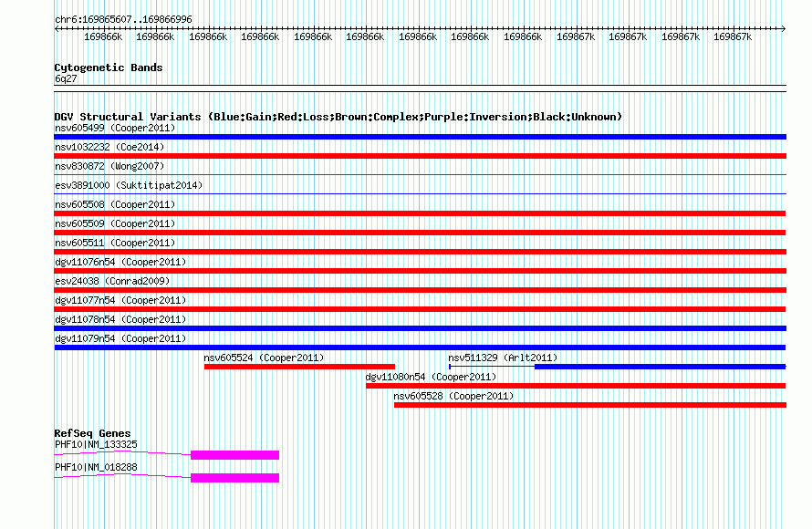The image size is (812, 529).
Task: Select the Cytogenetic Bands track title
Action: 109,67
